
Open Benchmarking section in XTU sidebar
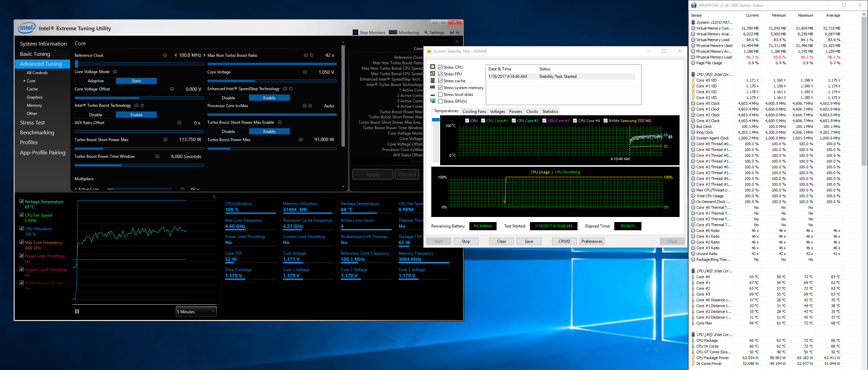pos(37,133)
